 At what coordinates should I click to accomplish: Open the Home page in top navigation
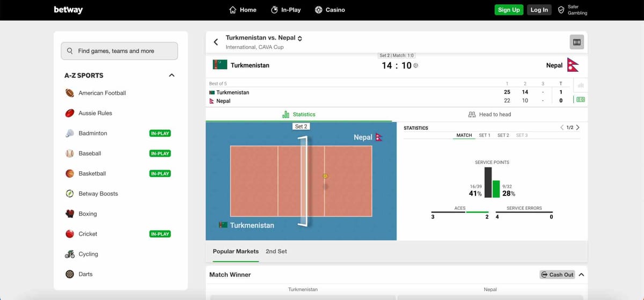point(243,10)
